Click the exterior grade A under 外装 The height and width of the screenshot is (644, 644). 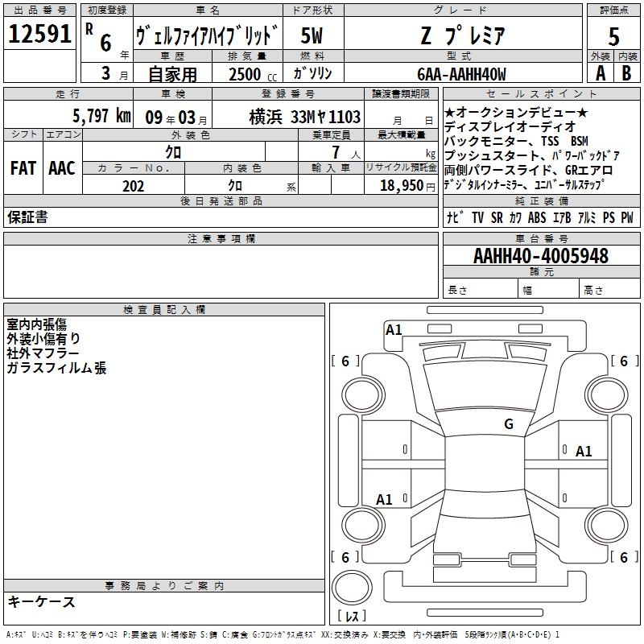point(601,73)
